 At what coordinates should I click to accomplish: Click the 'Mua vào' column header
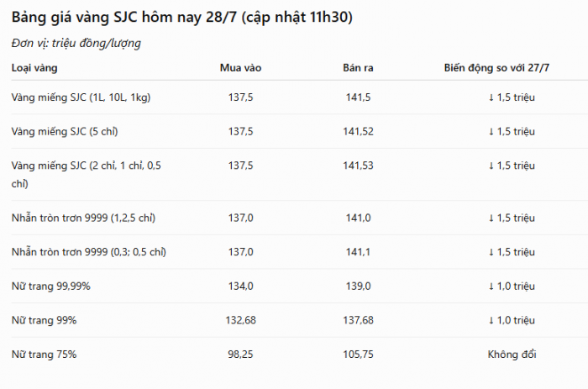tap(240, 68)
